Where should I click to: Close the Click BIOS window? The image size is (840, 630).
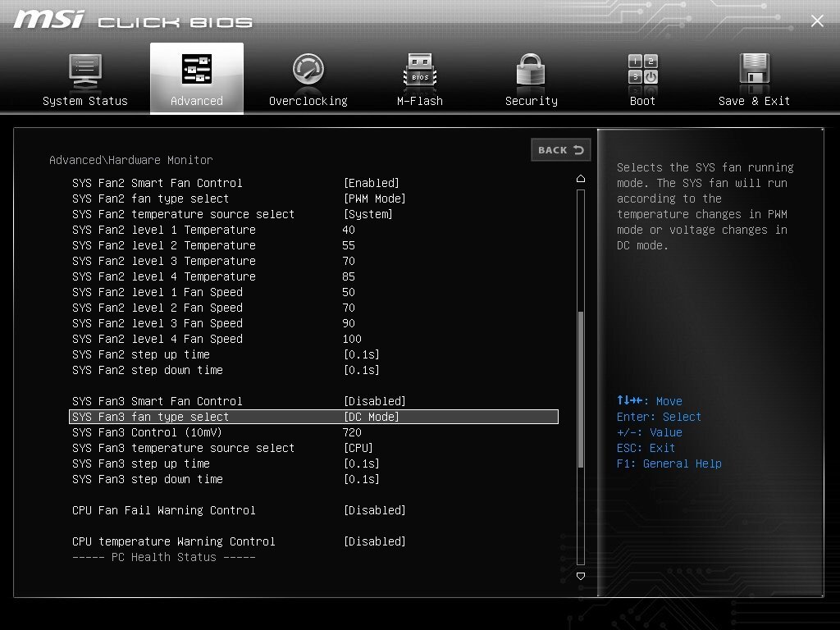pos(817,21)
